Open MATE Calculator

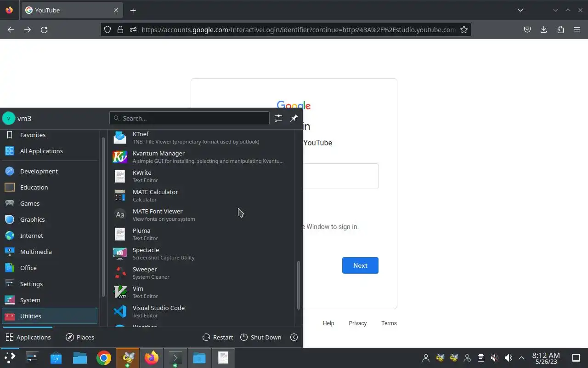coord(201,195)
